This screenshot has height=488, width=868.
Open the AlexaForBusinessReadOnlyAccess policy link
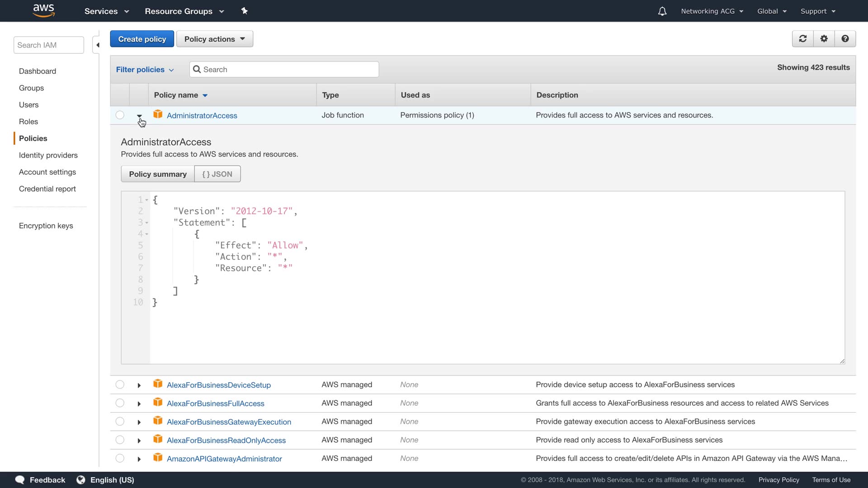pos(226,441)
